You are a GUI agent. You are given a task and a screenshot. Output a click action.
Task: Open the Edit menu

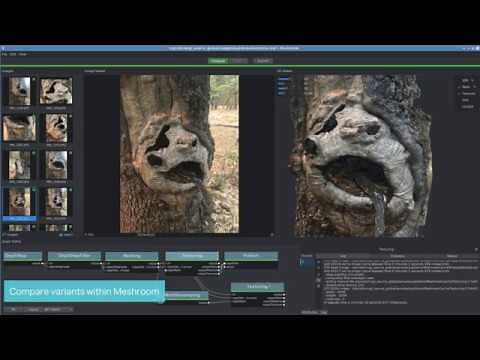coord(13,54)
